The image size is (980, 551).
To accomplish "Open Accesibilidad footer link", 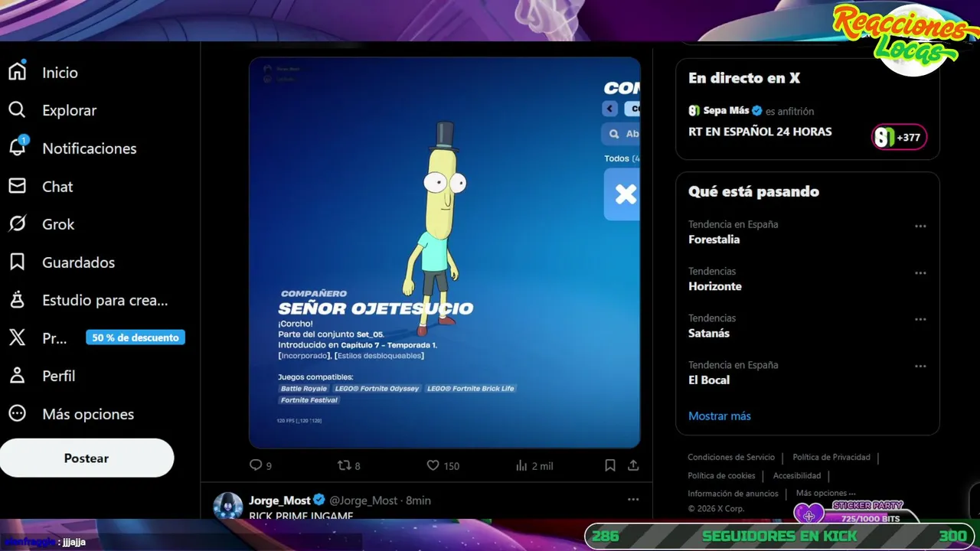I will [797, 475].
